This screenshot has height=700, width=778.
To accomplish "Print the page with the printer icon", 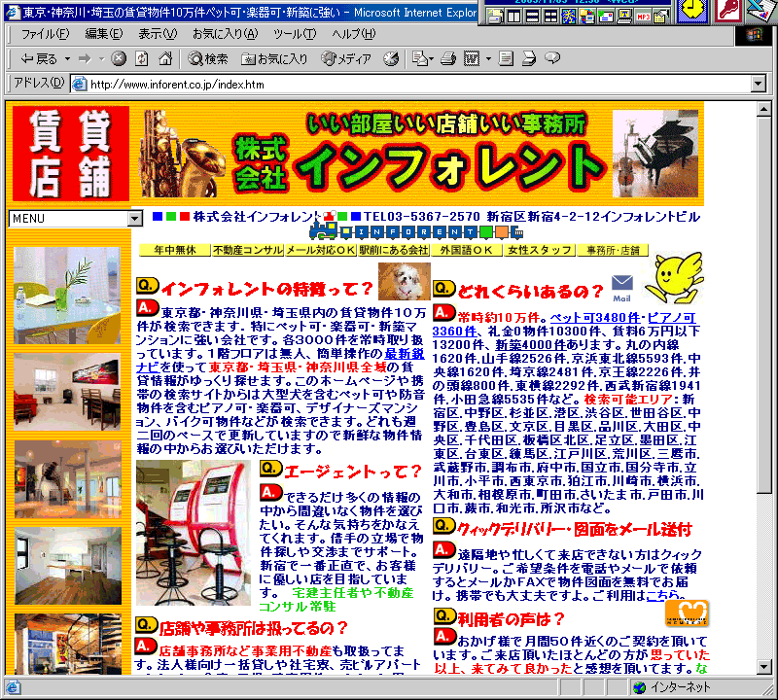I will [x=448, y=59].
